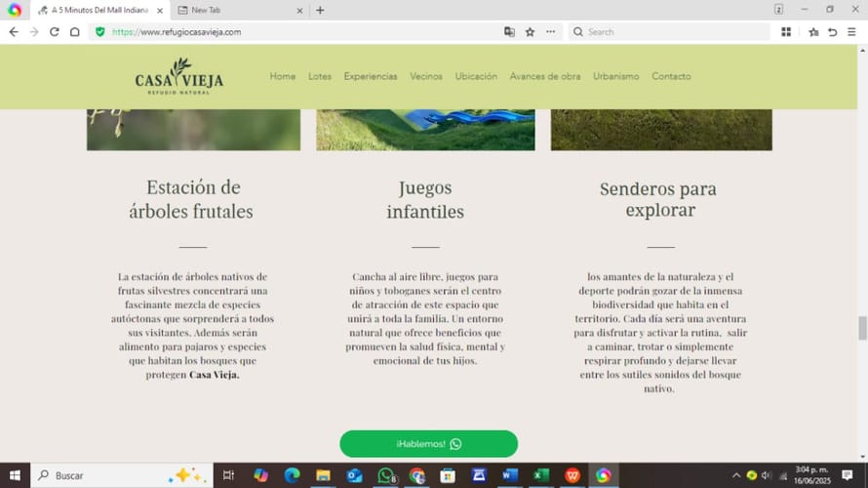Open the Vecinos menu link

426,76
